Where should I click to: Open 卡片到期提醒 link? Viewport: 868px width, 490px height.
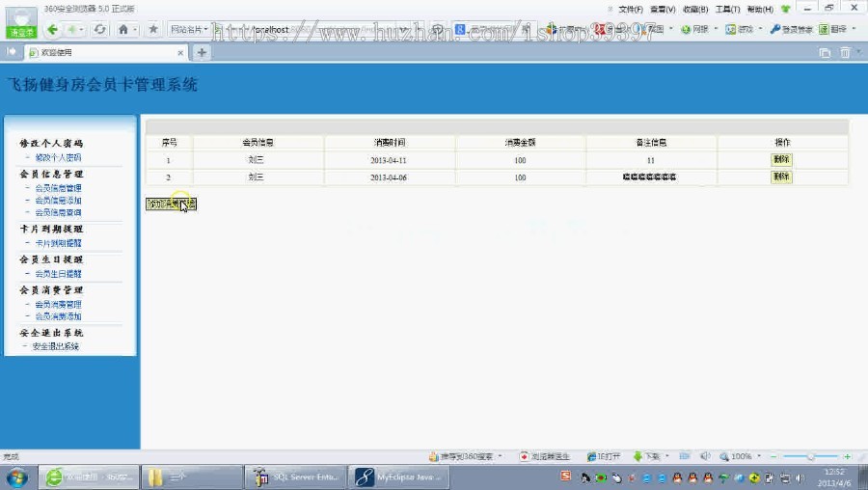58,243
